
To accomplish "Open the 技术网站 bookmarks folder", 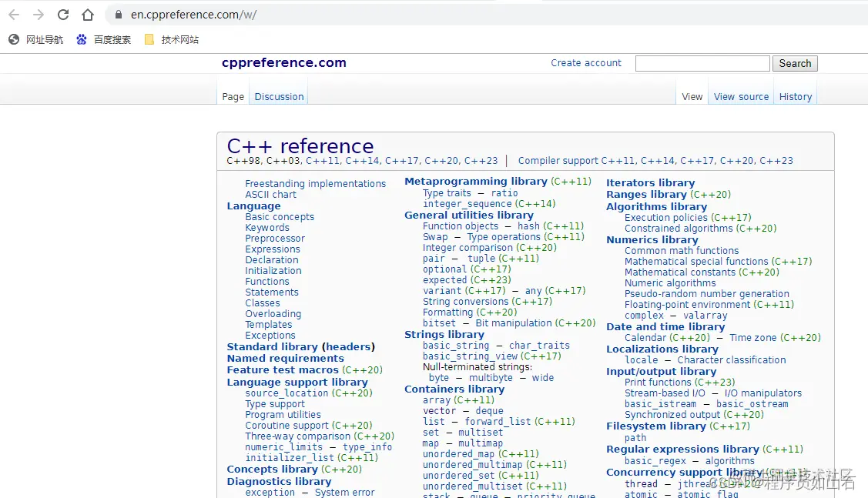I will click(x=172, y=39).
